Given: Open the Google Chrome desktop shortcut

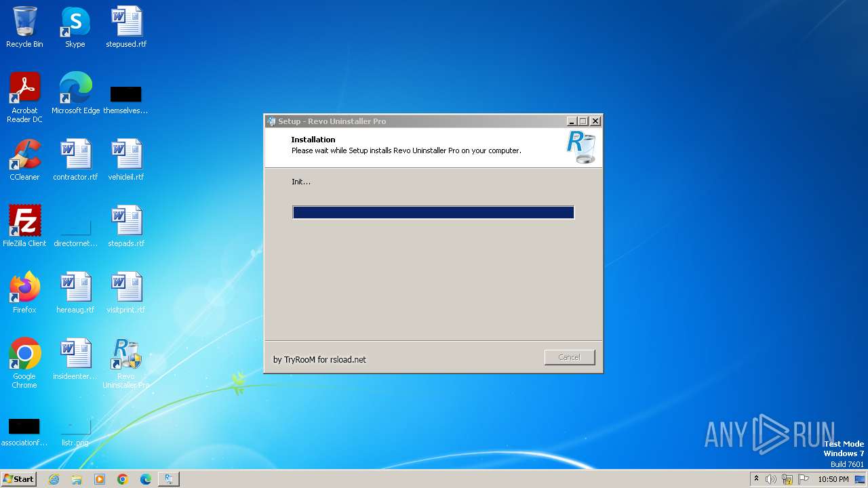Looking at the screenshot, I should (x=24, y=363).
